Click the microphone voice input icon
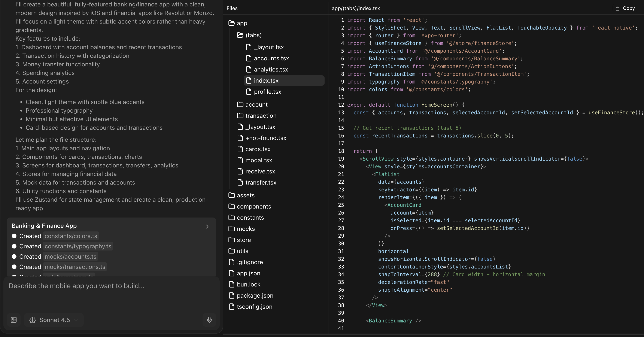This screenshot has width=644, height=337. 209,320
